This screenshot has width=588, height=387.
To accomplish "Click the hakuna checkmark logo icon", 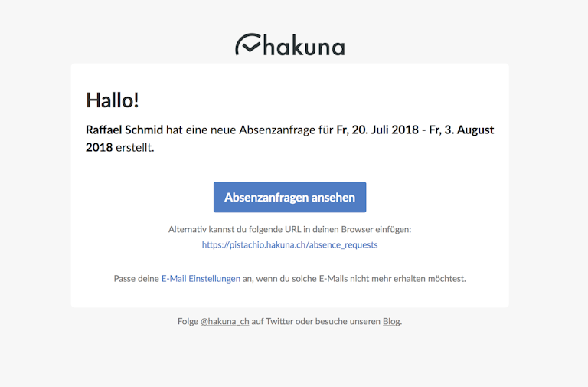I will coord(248,44).
